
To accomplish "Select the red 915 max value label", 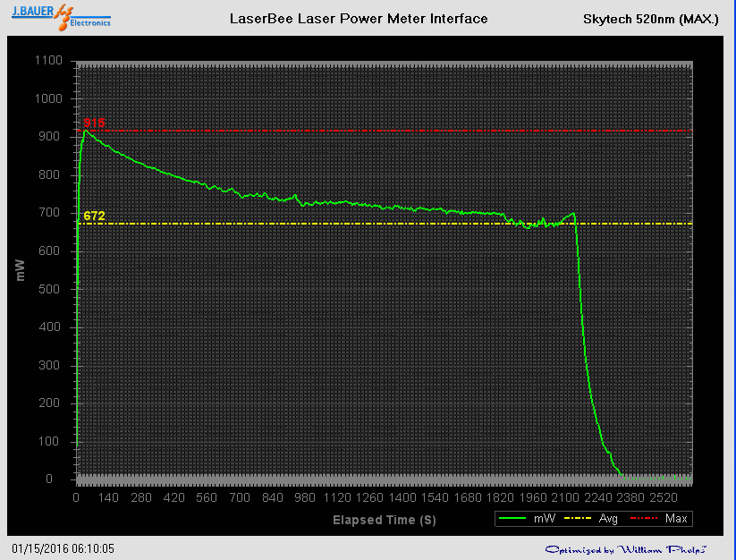I will (94, 123).
